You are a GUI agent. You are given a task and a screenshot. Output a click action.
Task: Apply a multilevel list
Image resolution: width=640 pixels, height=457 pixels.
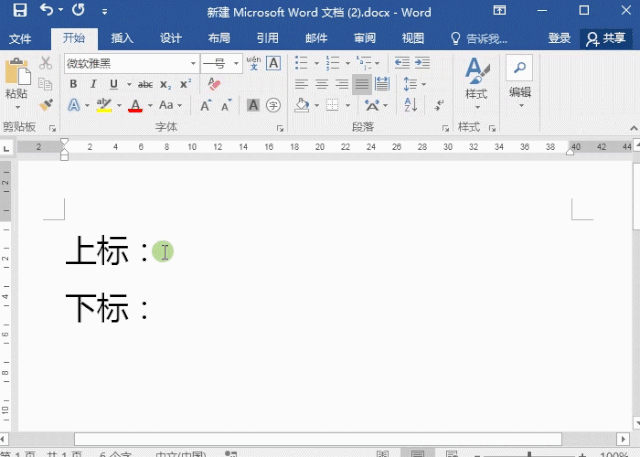point(364,63)
